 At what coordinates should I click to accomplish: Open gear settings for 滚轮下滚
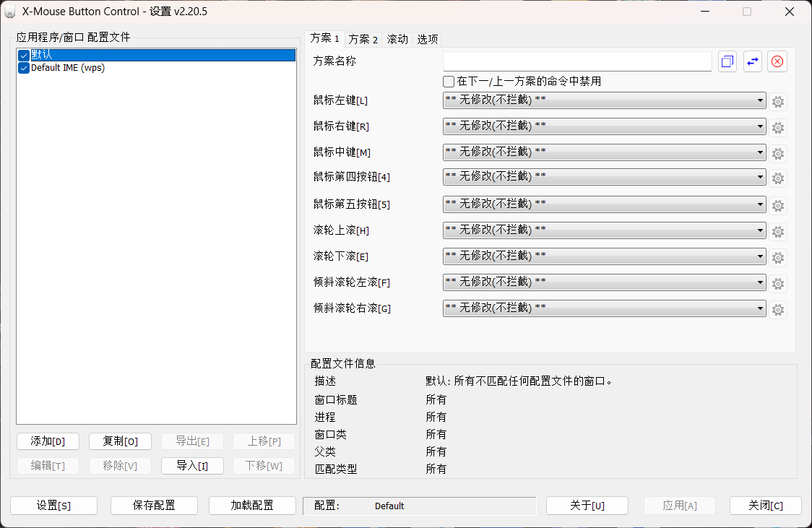[778, 257]
